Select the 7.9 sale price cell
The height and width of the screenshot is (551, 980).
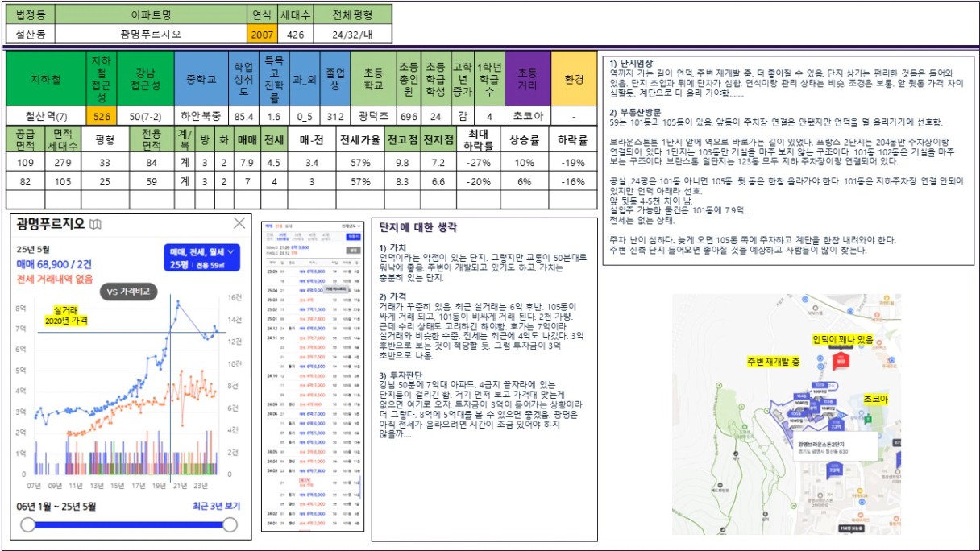coord(247,164)
